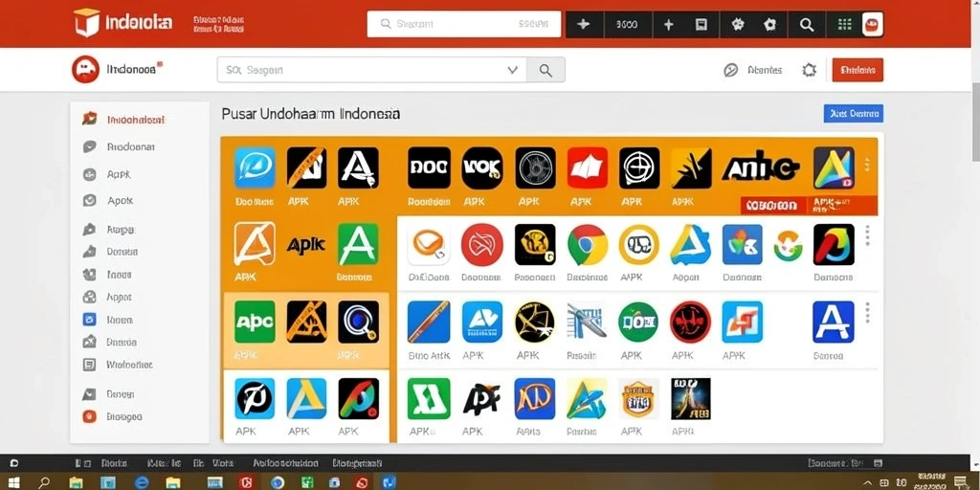Open the Windows Start menu
Viewport: 980px width, 490px height.
point(13,482)
